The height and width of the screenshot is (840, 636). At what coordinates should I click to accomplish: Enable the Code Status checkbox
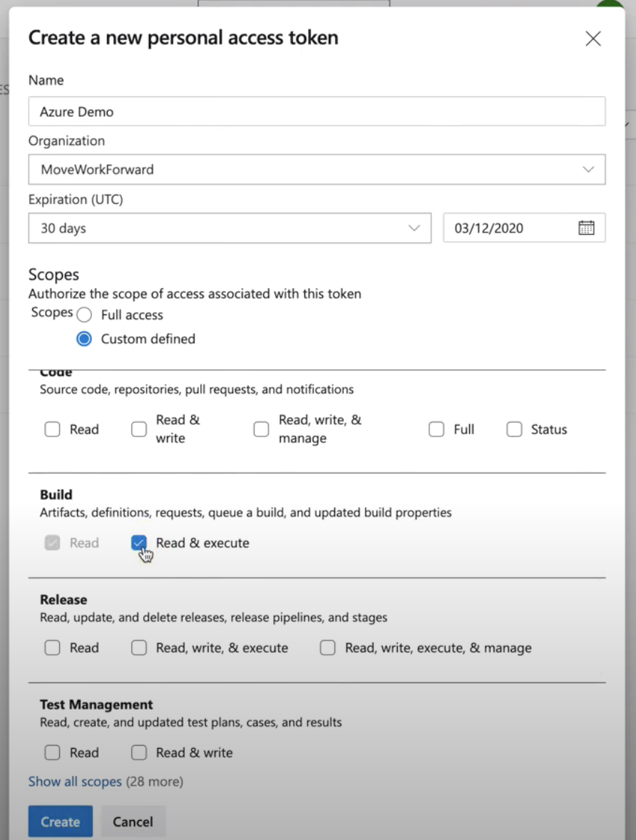click(514, 429)
